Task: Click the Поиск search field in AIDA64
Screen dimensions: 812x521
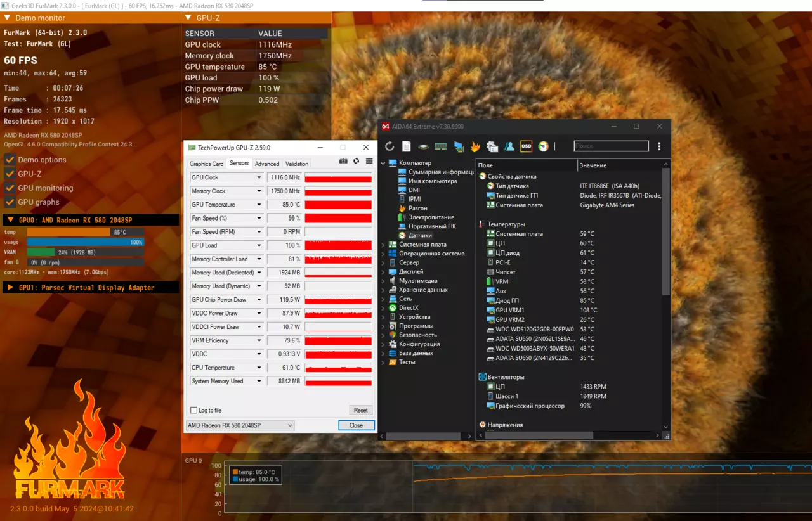Action: [x=611, y=146]
